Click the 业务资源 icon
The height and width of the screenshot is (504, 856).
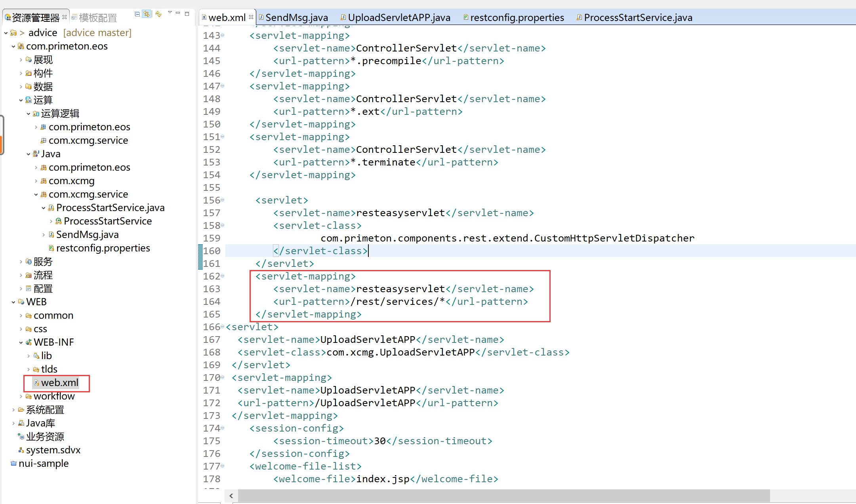(x=21, y=437)
